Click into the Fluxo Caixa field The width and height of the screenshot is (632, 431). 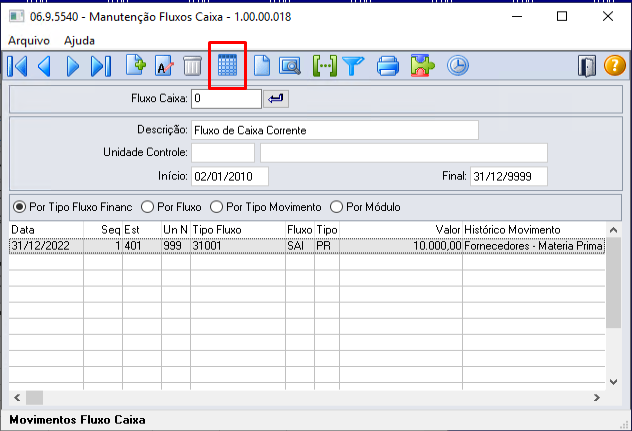(x=226, y=99)
